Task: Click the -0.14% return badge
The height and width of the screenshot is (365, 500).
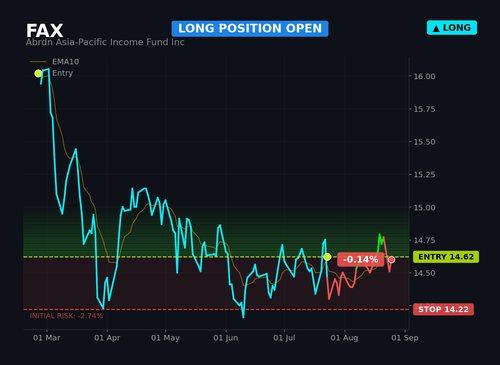Action: click(x=361, y=259)
